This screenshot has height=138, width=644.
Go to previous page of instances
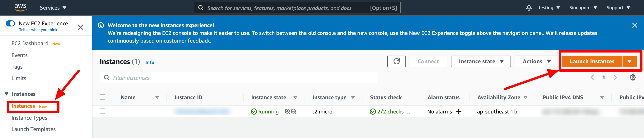coord(592,77)
